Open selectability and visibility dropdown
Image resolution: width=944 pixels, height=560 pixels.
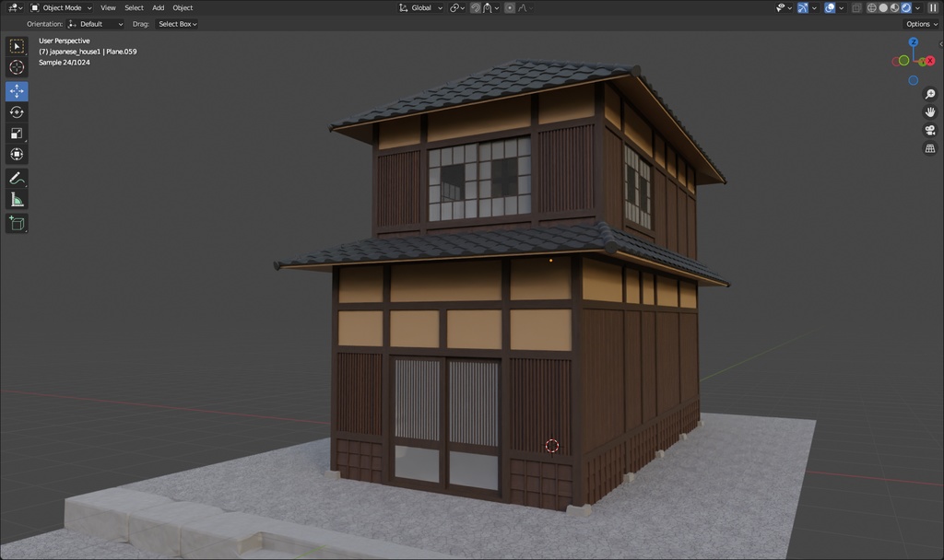[784, 7]
